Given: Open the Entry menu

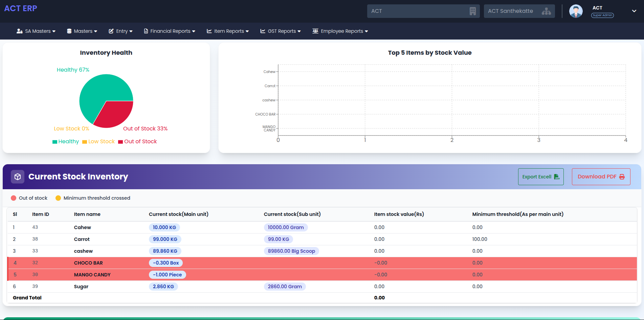Looking at the screenshot, I should (x=120, y=31).
